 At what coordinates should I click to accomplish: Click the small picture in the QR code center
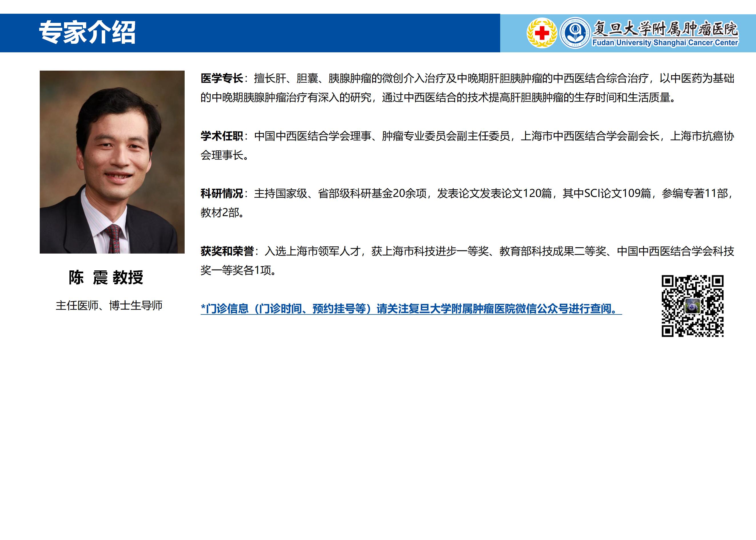point(693,306)
